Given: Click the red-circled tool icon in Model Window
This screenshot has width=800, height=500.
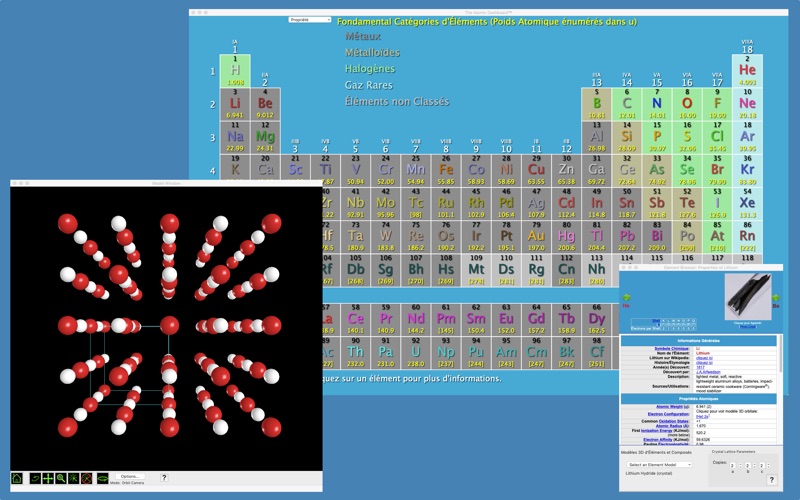Looking at the screenshot, I should pyautogui.click(x=86, y=478).
